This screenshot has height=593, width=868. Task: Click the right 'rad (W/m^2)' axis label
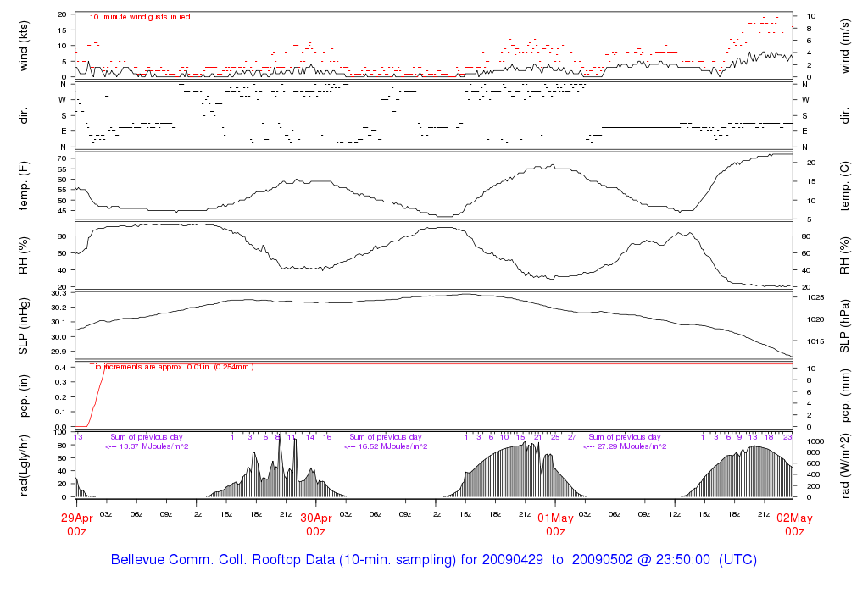[x=845, y=466]
